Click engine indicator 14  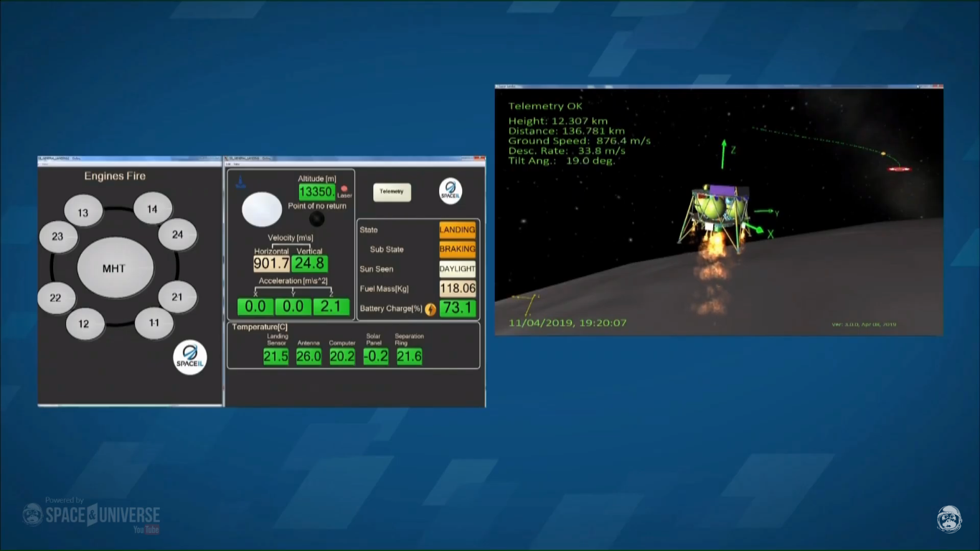pos(152,209)
